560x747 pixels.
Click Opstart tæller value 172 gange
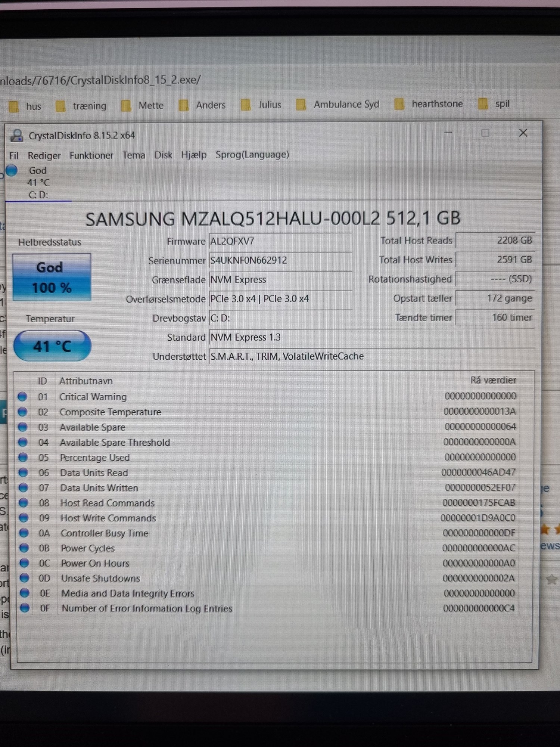(495, 298)
